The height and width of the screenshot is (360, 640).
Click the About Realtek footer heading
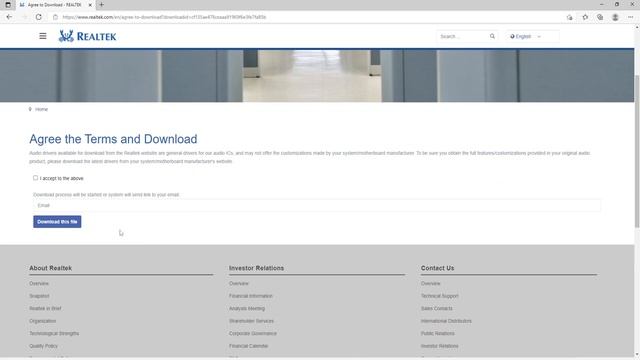click(51, 268)
